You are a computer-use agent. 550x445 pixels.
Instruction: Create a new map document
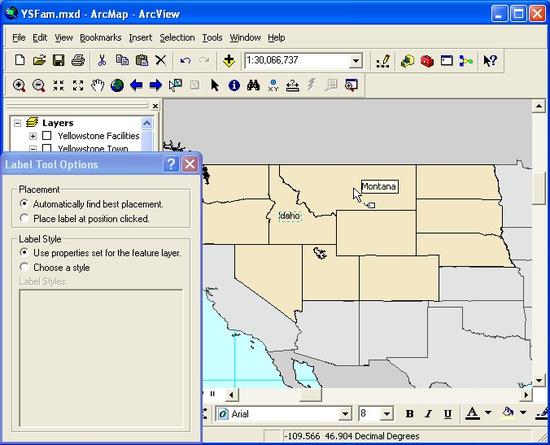click(x=20, y=60)
